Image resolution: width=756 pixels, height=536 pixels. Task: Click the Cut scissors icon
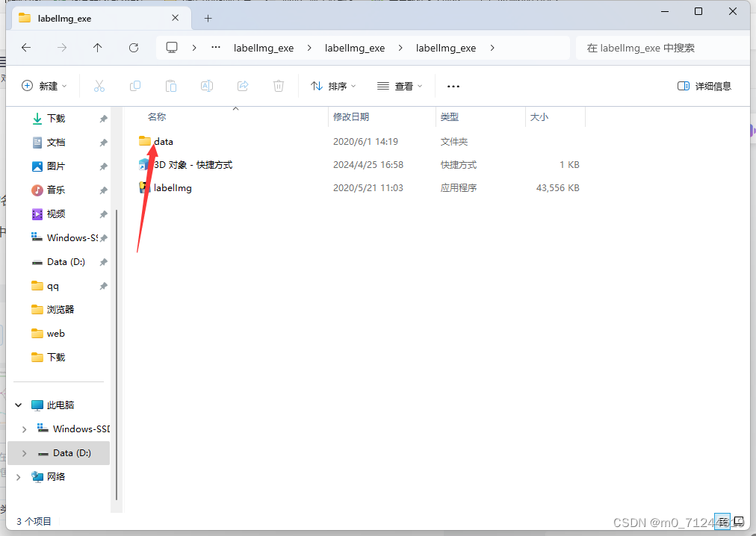click(99, 87)
